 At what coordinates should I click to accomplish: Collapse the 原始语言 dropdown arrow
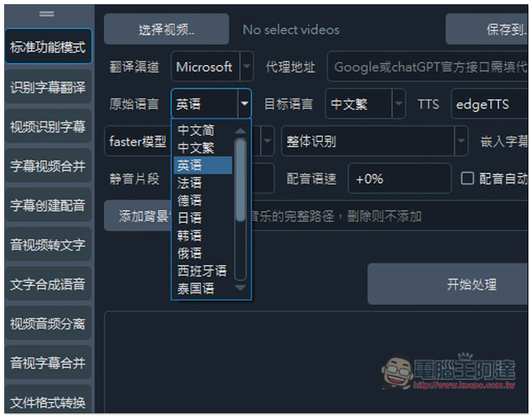click(x=245, y=103)
